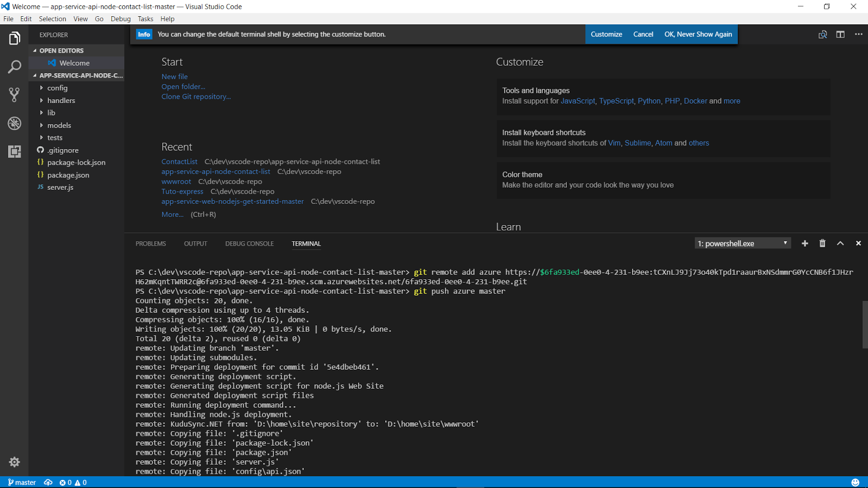This screenshot has height=488, width=868.
Task: Open recent app-service-web-nodejs-get-started-master link
Action: coord(233,202)
